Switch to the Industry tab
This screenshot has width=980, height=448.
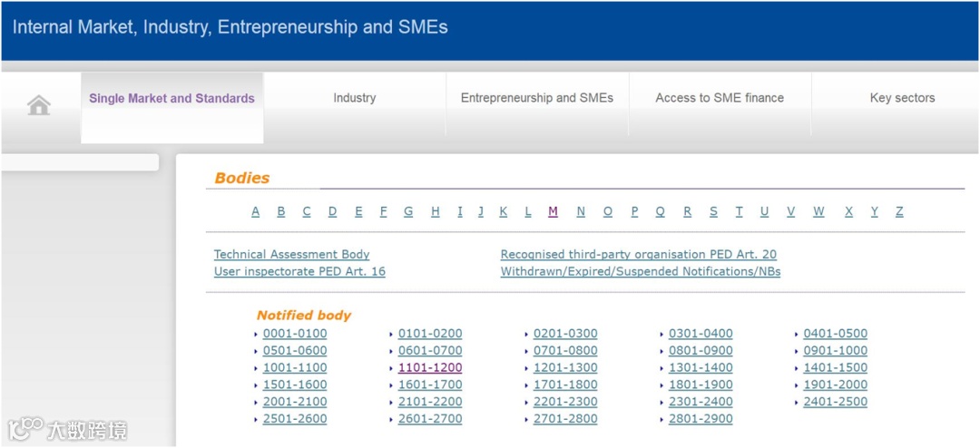click(354, 98)
